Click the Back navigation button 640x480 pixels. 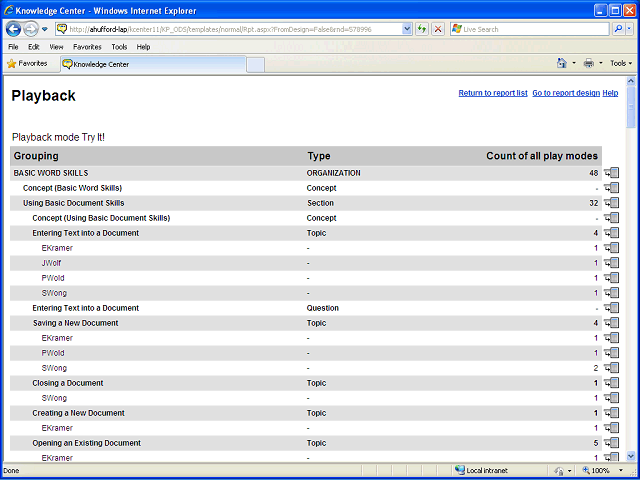(13, 29)
